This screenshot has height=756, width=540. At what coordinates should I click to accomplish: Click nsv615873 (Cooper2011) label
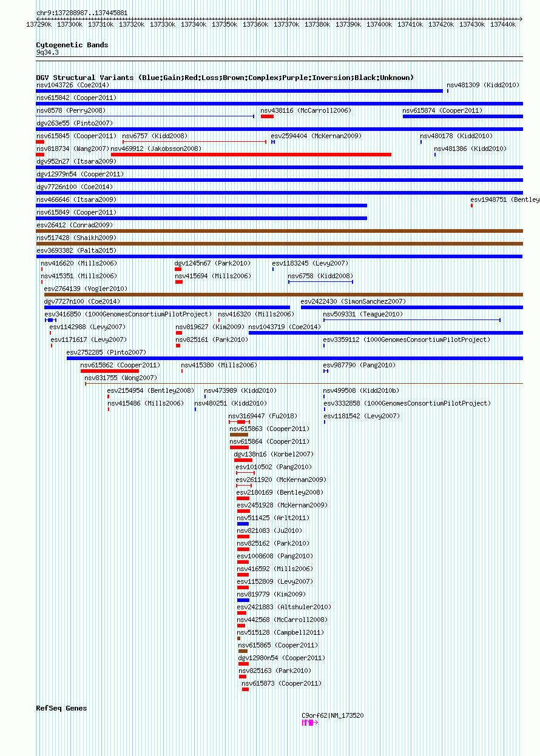(x=282, y=684)
